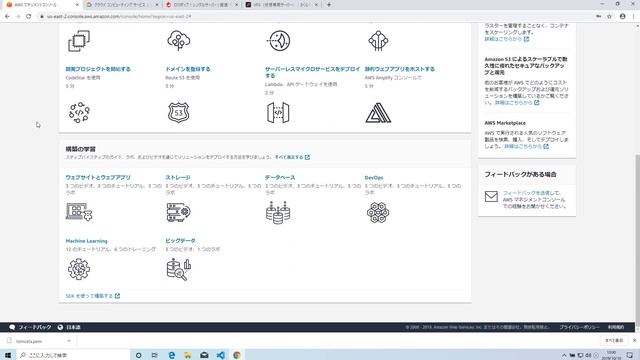Close the downloads bar with X
The image size is (640, 360).
point(634,340)
